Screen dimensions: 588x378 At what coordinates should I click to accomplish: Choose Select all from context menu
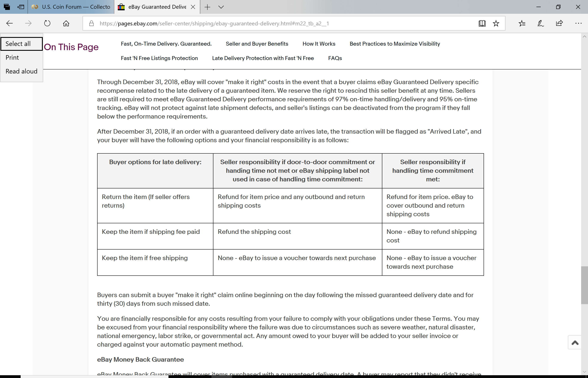21,44
